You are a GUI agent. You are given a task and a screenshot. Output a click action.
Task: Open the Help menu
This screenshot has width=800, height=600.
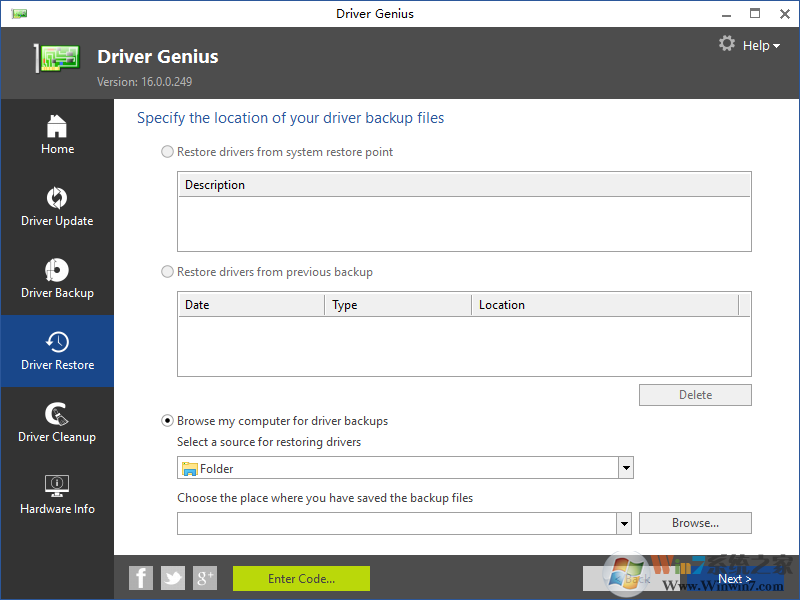[x=760, y=44]
